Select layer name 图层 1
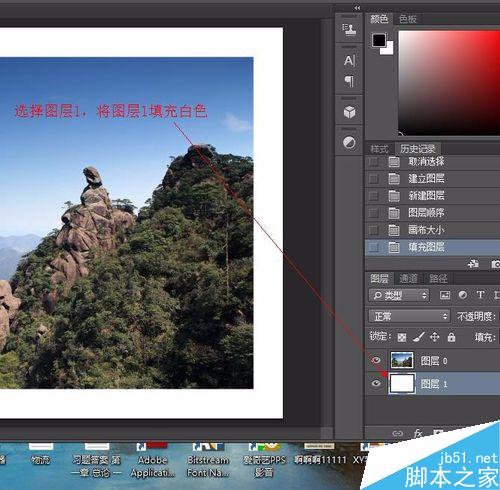The image size is (500, 490). pyautogui.click(x=434, y=384)
